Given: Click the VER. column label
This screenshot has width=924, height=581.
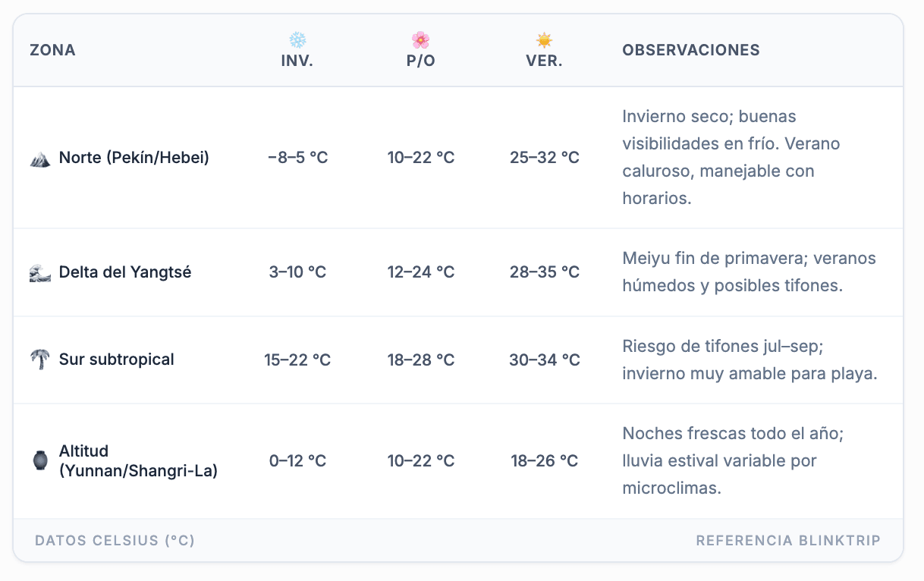Looking at the screenshot, I should (544, 61).
